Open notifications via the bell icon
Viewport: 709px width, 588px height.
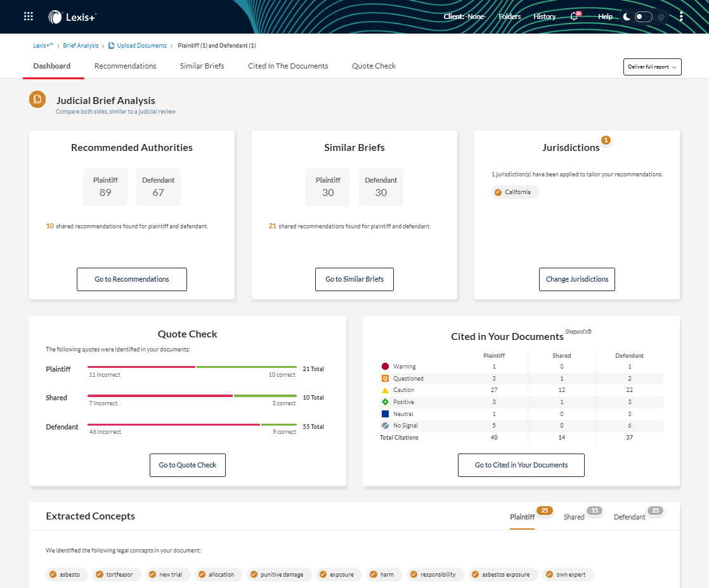click(574, 16)
